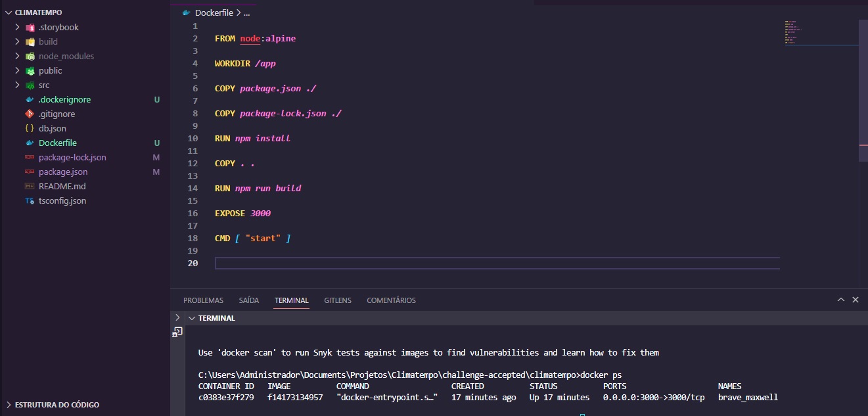
Task: Click image ID f14173134957 in terminal
Action: pos(295,398)
